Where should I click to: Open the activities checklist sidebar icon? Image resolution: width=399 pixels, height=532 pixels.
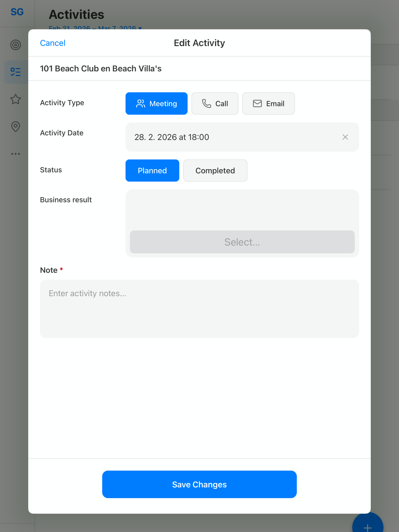pyautogui.click(x=16, y=72)
